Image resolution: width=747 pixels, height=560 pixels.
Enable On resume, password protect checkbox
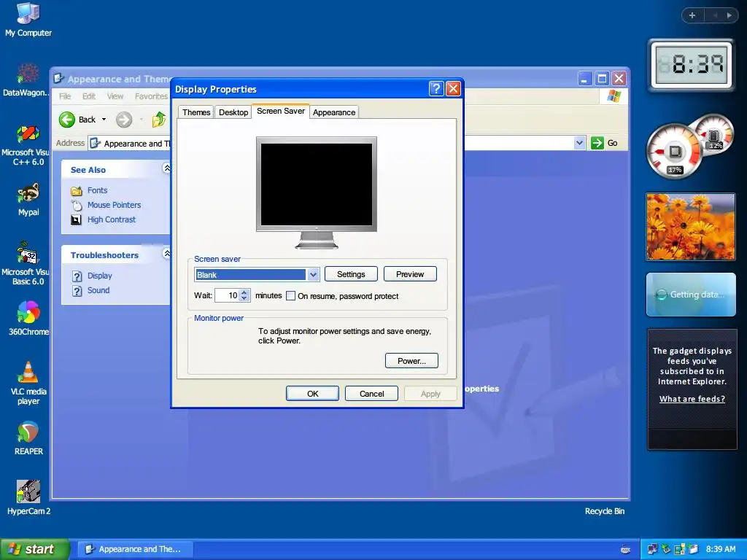click(290, 296)
